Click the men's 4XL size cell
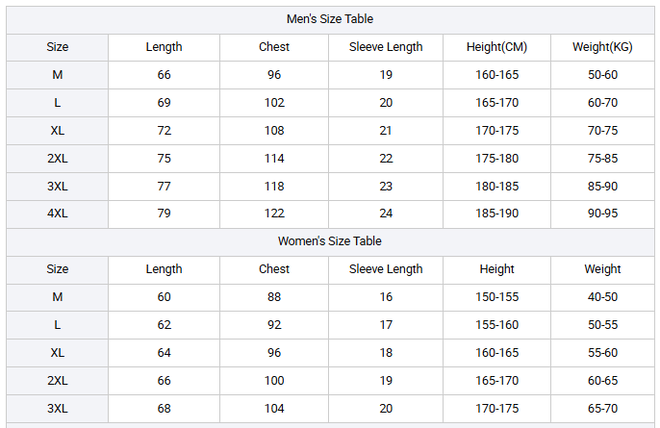The image size is (660, 428). (x=58, y=213)
